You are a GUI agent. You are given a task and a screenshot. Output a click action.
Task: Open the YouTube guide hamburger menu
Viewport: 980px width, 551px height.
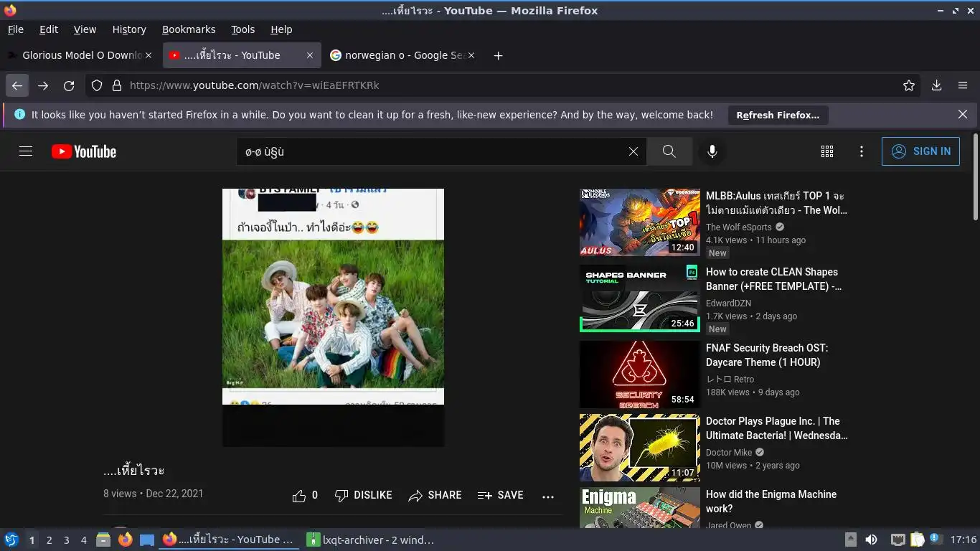tap(26, 151)
